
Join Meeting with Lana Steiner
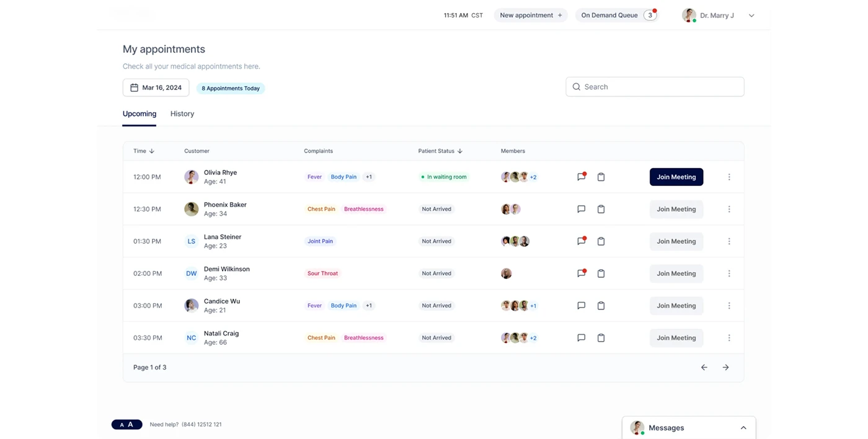point(676,241)
